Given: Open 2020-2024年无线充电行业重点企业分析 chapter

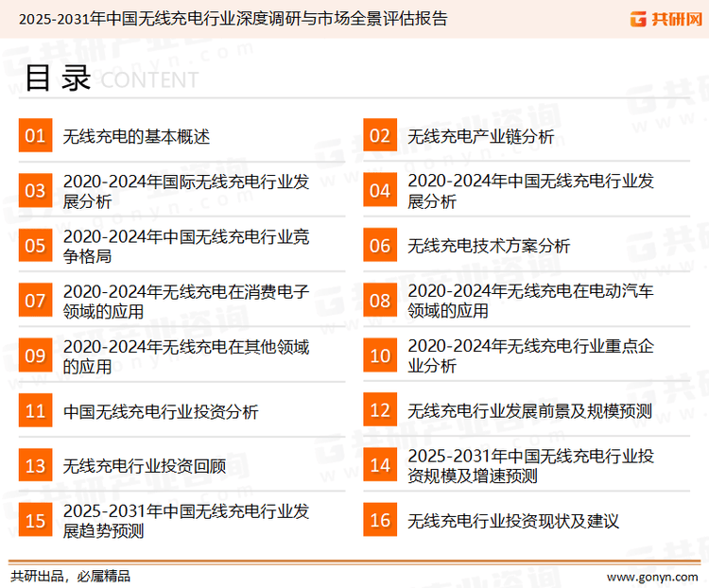Looking at the screenshot, I should coord(530,355).
